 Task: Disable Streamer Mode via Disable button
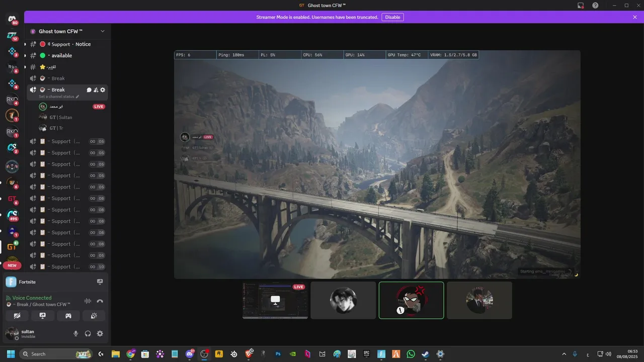392,17
